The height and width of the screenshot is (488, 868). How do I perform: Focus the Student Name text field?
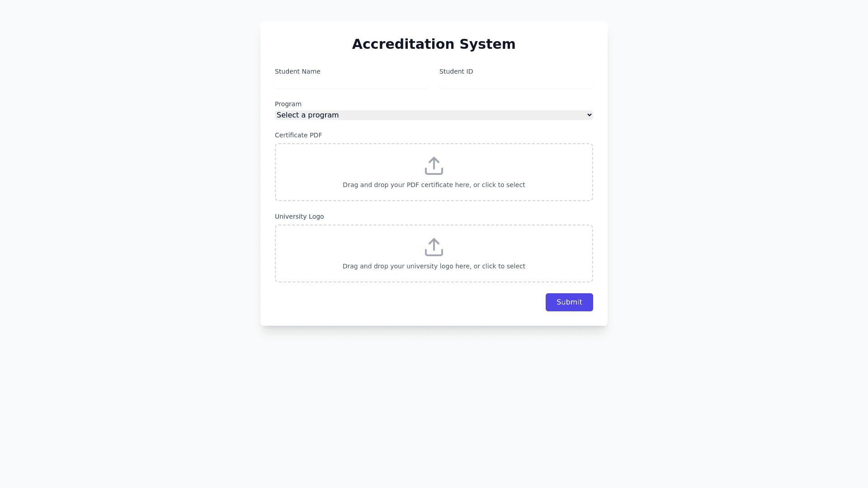(x=351, y=83)
